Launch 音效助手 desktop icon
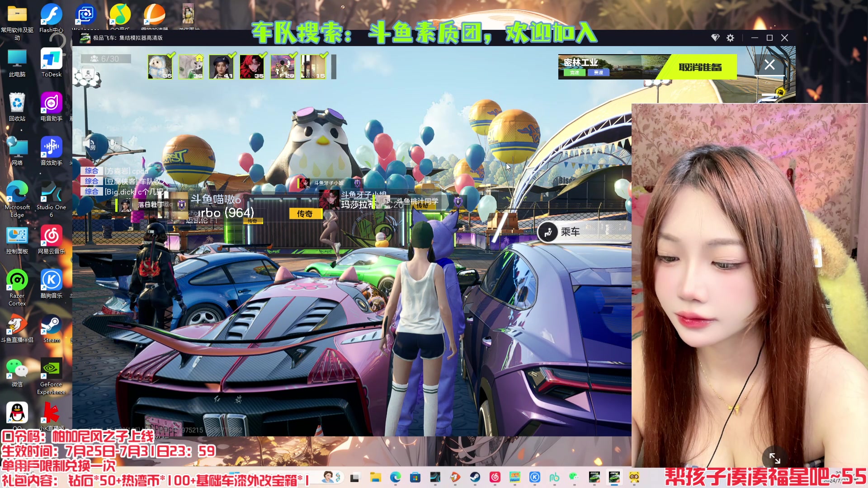 coord(52,151)
